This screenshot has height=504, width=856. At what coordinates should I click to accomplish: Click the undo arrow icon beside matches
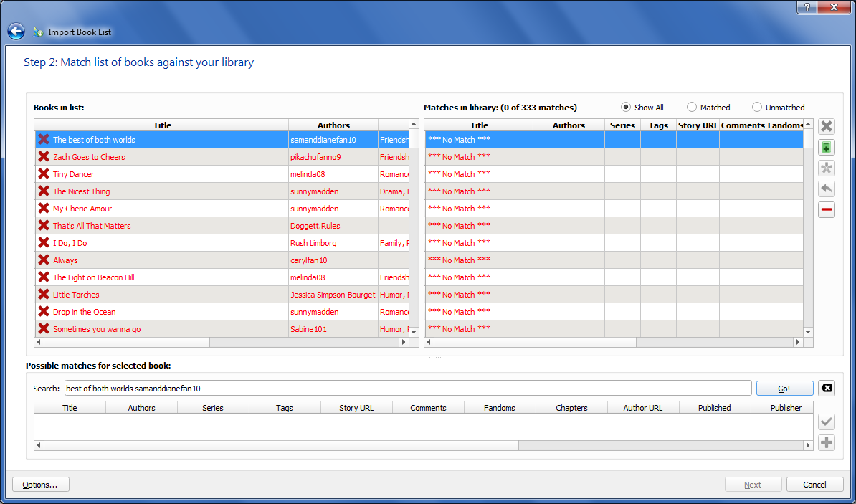pyautogui.click(x=827, y=189)
